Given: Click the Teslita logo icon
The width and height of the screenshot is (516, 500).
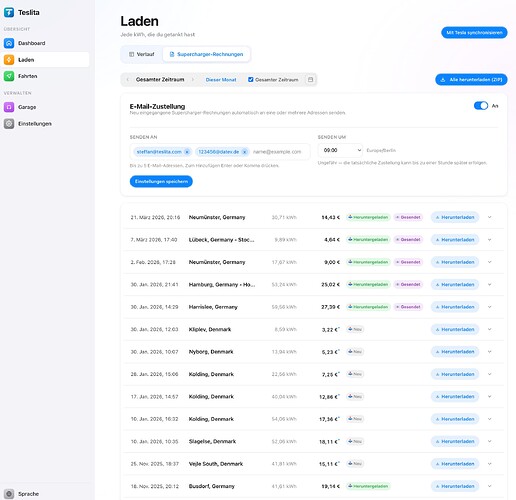Looking at the screenshot, I should click(x=9, y=12).
